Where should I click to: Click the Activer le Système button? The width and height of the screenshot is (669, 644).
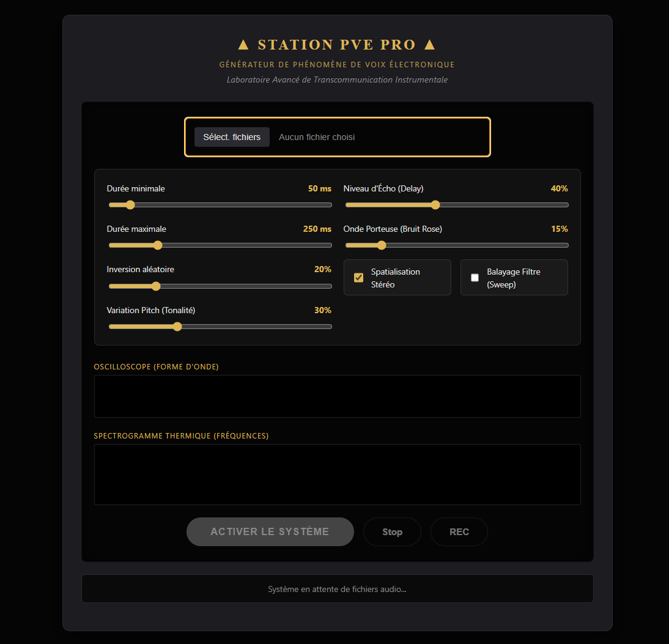click(x=270, y=531)
